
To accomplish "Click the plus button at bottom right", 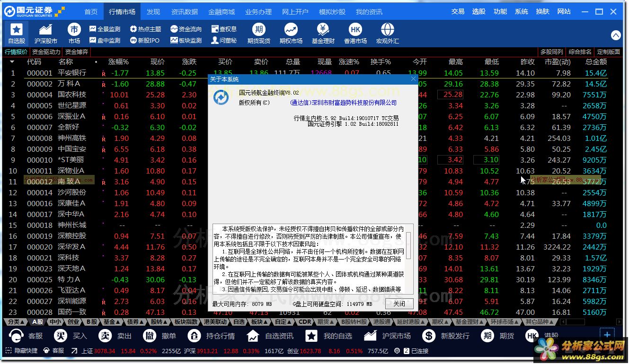I will pyautogui.click(x=607, y=335).
